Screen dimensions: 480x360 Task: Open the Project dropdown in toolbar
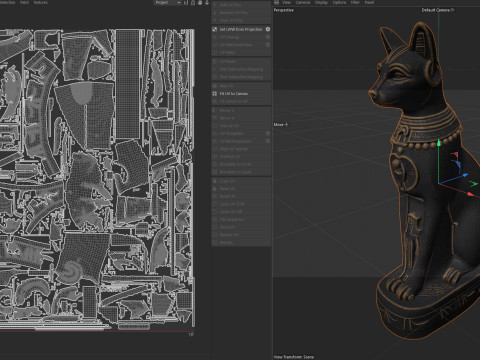pos(168,3)
